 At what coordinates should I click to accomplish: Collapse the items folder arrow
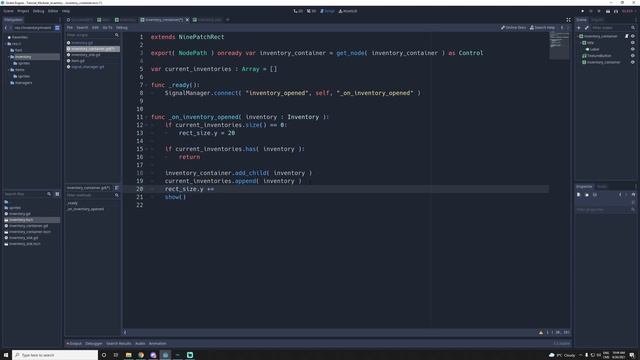[x=9, y=70]
